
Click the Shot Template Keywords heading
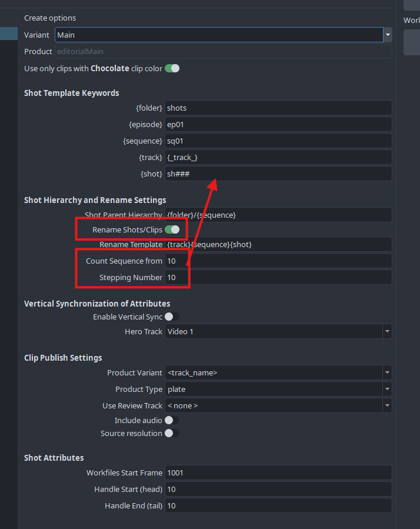click(72, 93)
